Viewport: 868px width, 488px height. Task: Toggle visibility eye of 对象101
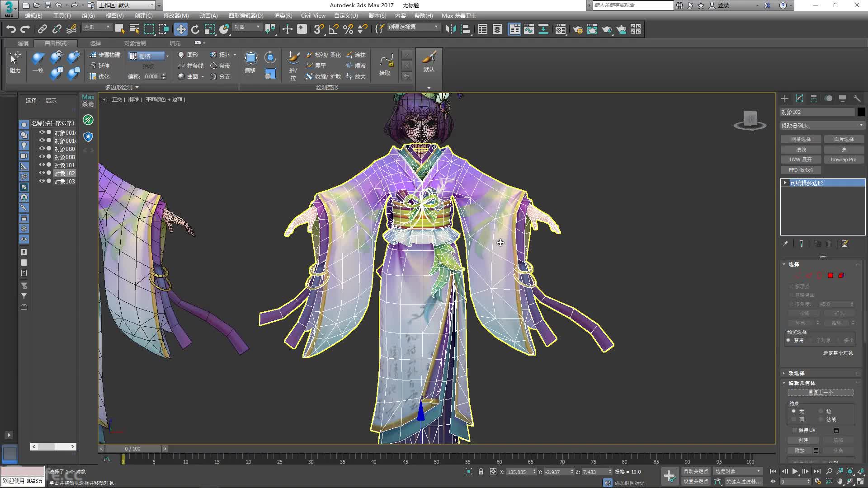tap(42, 165)
